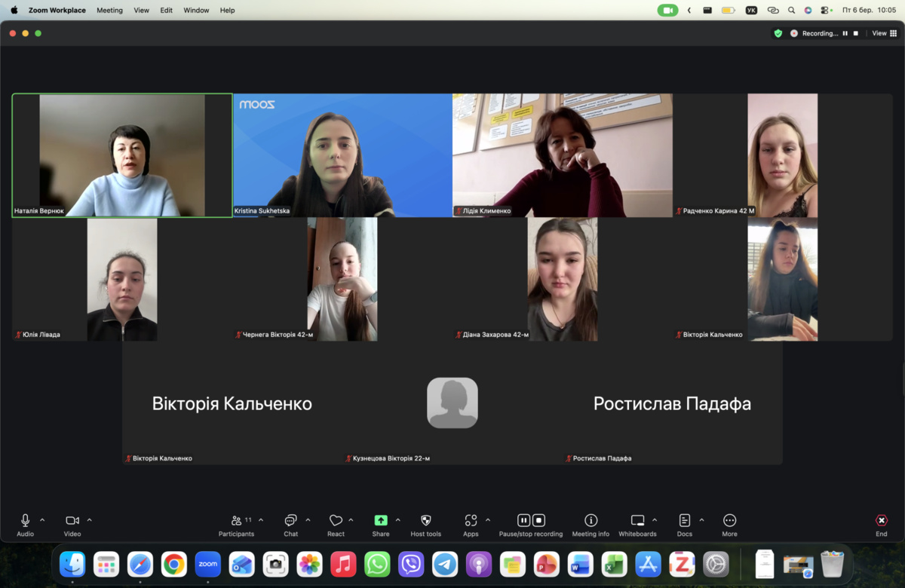Screen dimensions: 905x588
Task: Open the Chat panel
Action: click(290, 521)
